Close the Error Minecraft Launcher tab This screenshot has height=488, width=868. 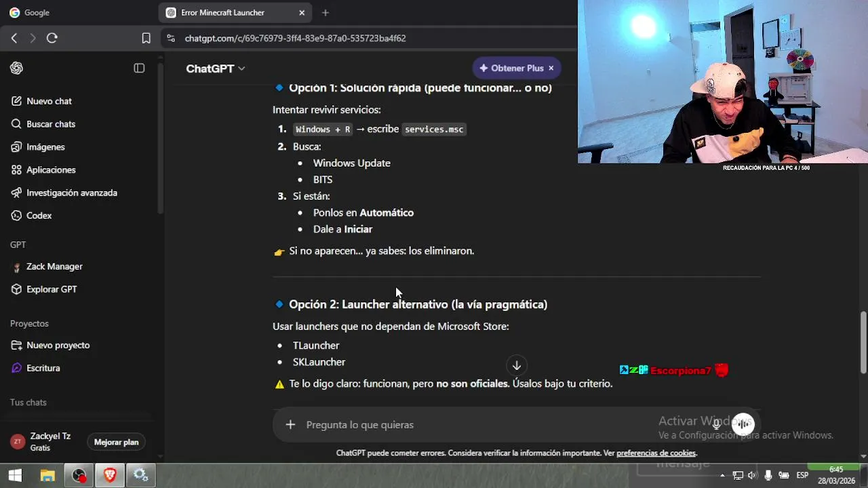(302, 13)
